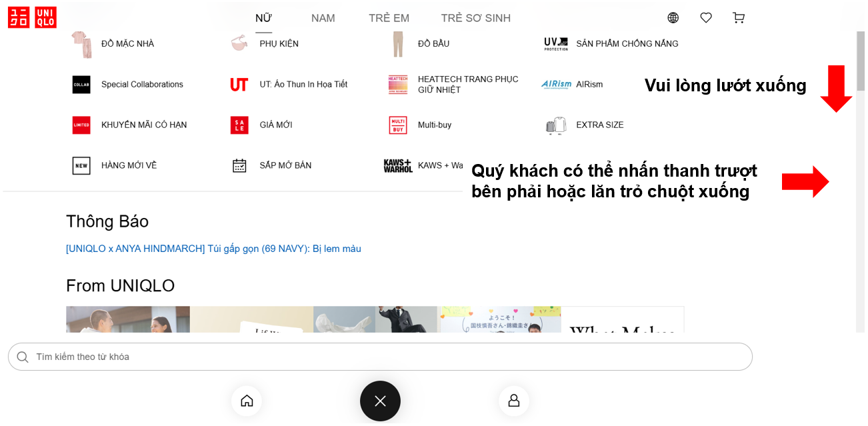The image size is (868, 426).
Task: Click the UNIQLO logo in the header
Action: point(32,17)
